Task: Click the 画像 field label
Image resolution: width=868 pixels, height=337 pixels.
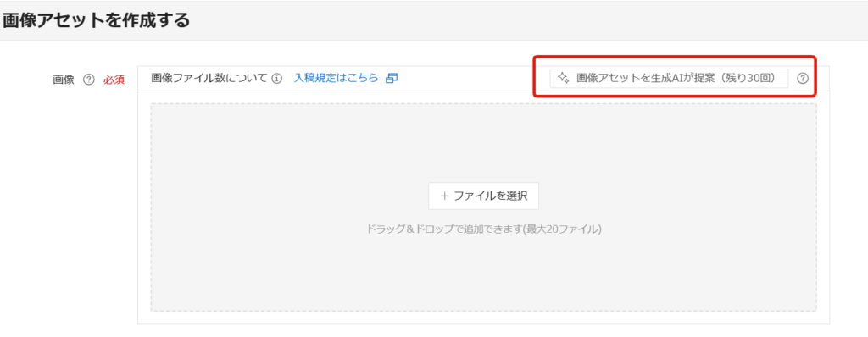Action: [63, 80]
